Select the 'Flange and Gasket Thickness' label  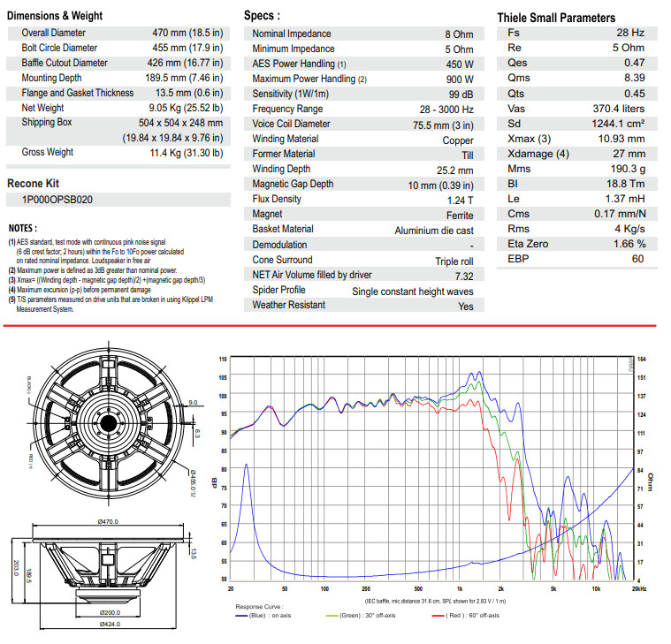tap(78, 93)
